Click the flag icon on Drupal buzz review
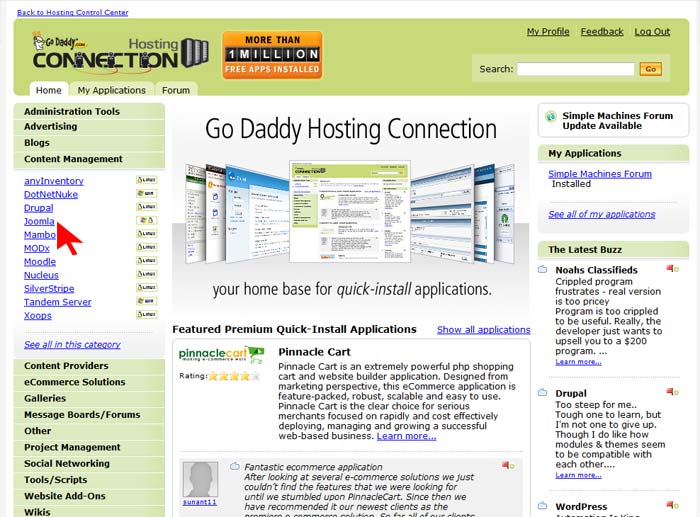Image resolution: width=700 pixels, height=517 pixels. 672,392
